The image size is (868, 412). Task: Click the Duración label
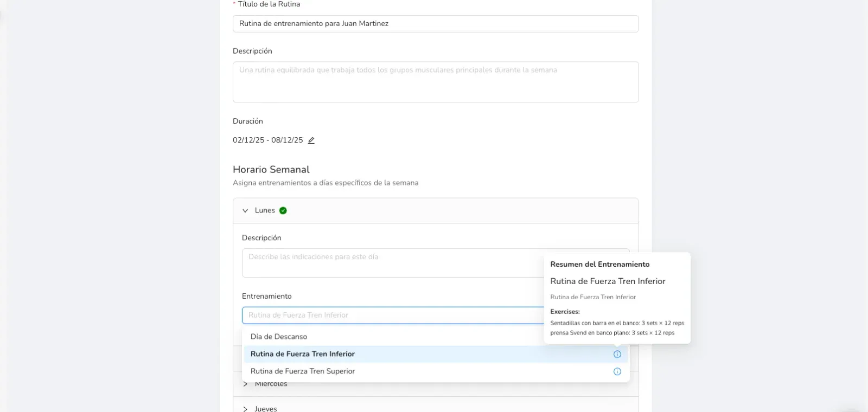[248, 121]
